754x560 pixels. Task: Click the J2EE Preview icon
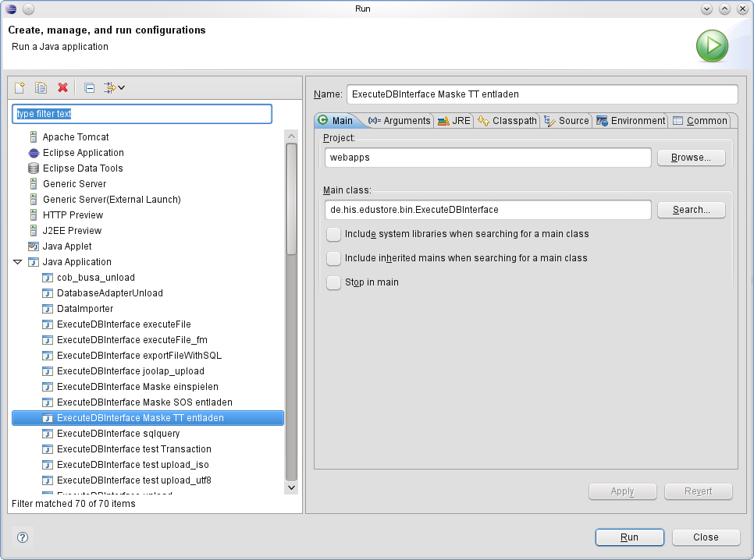[34, 231]
